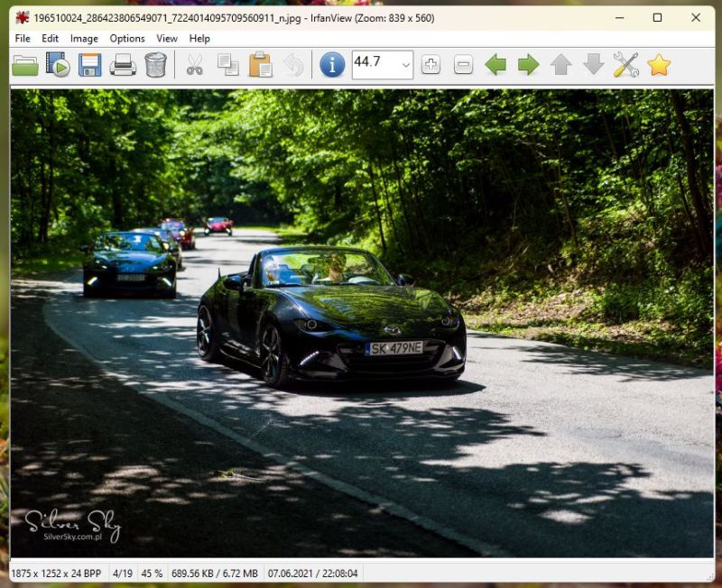Click the Print icon in toolbar
Image resolution: width=722 pixels, height=588 pixels.
123,65
